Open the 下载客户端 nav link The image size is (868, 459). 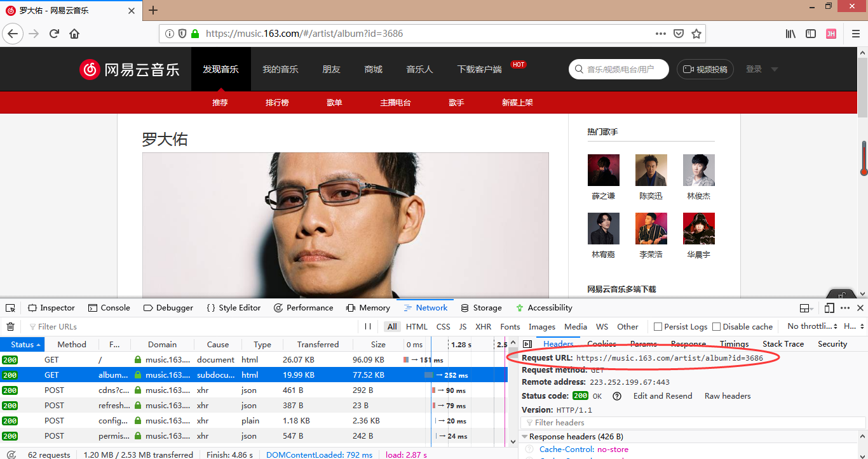pyautogui.click(x=480, y=69)
